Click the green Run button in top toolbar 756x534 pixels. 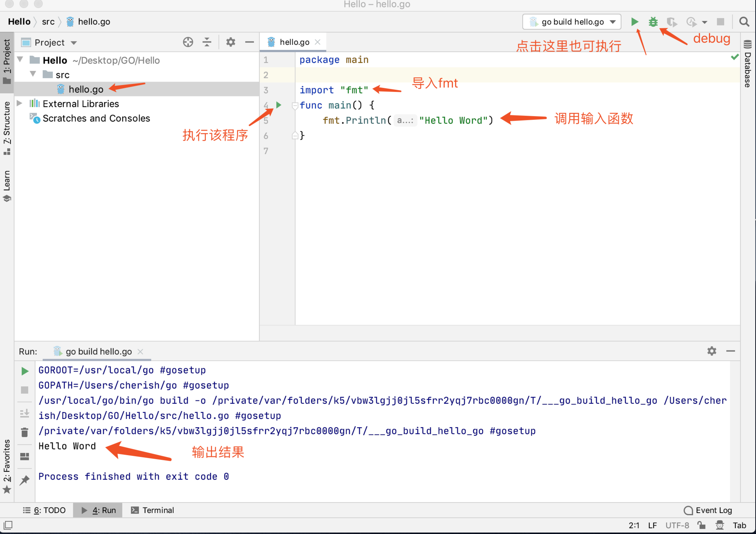click(634, 22)
